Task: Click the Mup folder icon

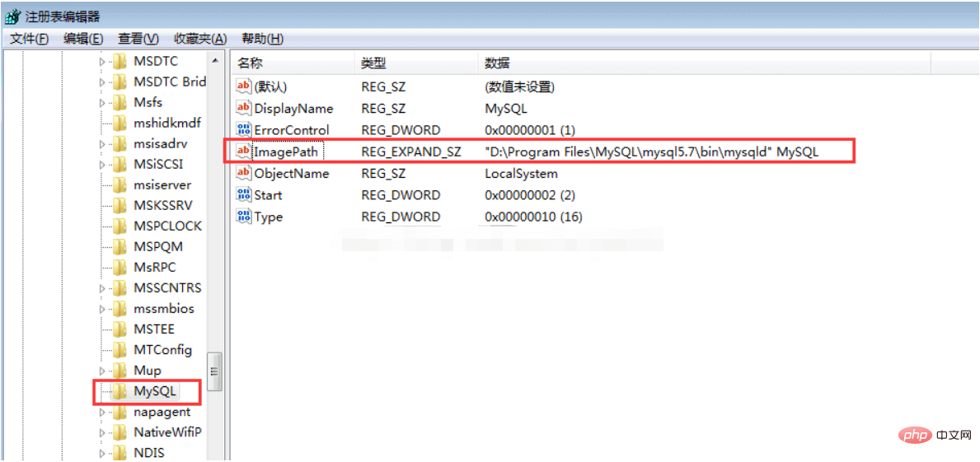Action: [x=120, y=371]
